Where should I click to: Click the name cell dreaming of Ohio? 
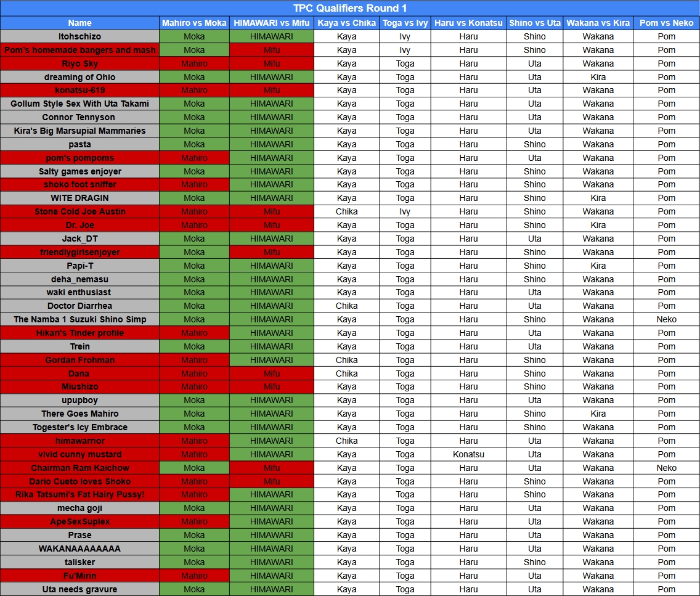(x=80, y=77)
